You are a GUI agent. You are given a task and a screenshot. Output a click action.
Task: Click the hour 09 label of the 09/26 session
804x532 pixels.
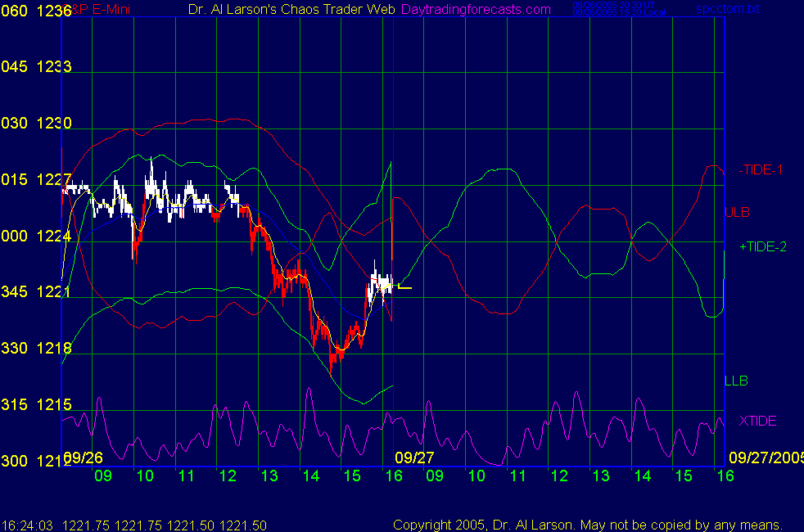[x=103, y=476]
